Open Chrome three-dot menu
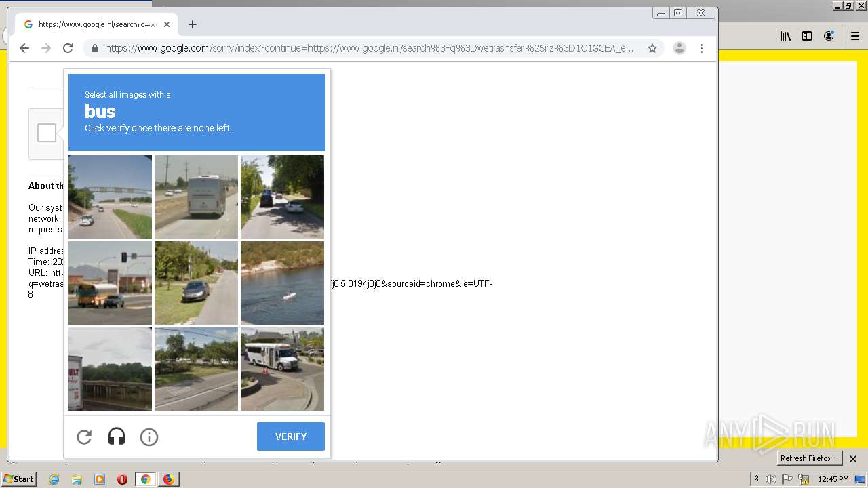Screen dimensions: 868x488 (701, 48)
